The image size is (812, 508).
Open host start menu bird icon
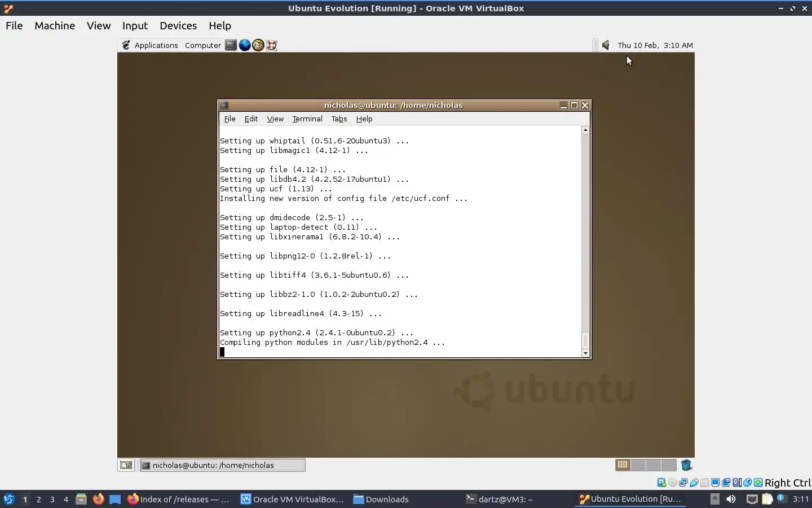click(8, 499)
